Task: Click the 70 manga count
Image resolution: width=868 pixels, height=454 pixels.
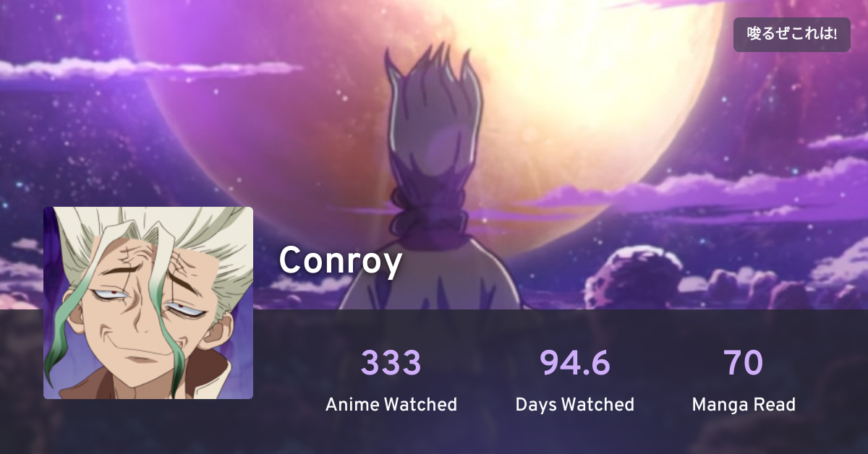Action: pos(744,362)
